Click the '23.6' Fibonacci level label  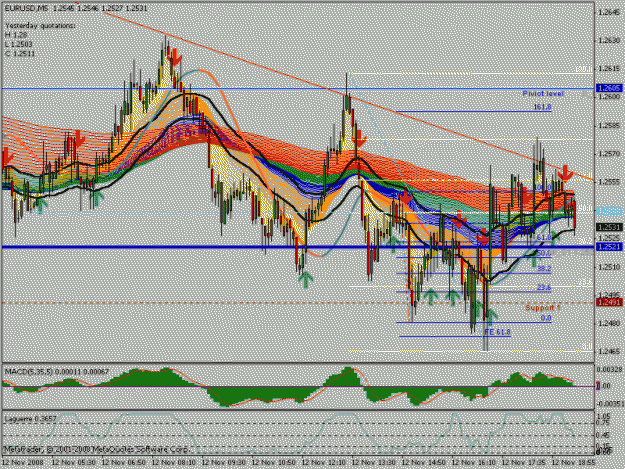(544, 287)
